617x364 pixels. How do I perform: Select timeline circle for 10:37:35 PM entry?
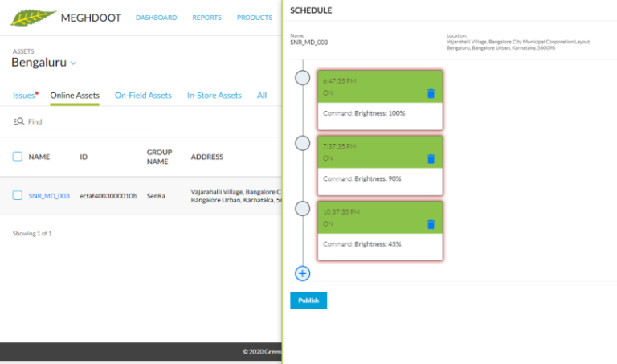[x=303, y=208]
